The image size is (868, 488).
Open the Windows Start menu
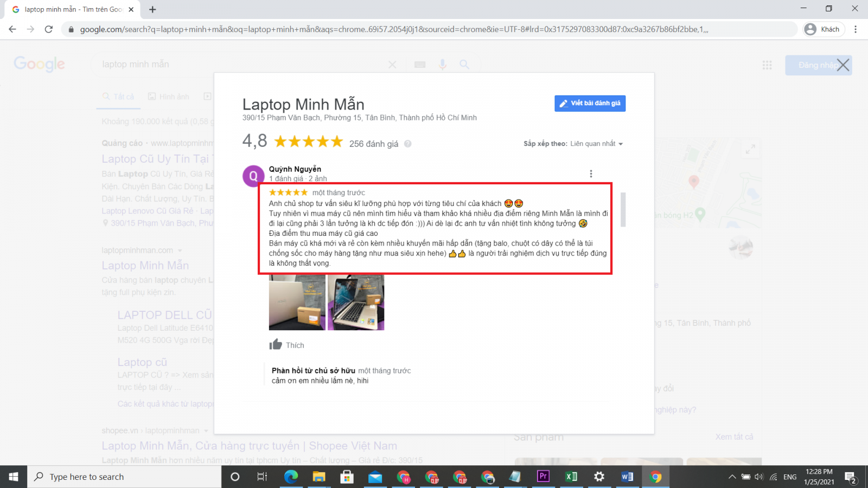pos(14,477)
